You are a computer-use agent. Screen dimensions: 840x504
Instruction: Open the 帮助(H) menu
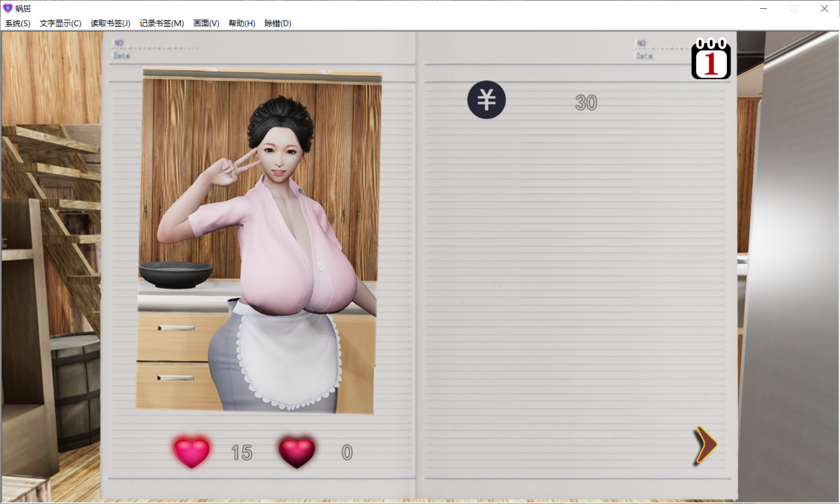point(242,24)
